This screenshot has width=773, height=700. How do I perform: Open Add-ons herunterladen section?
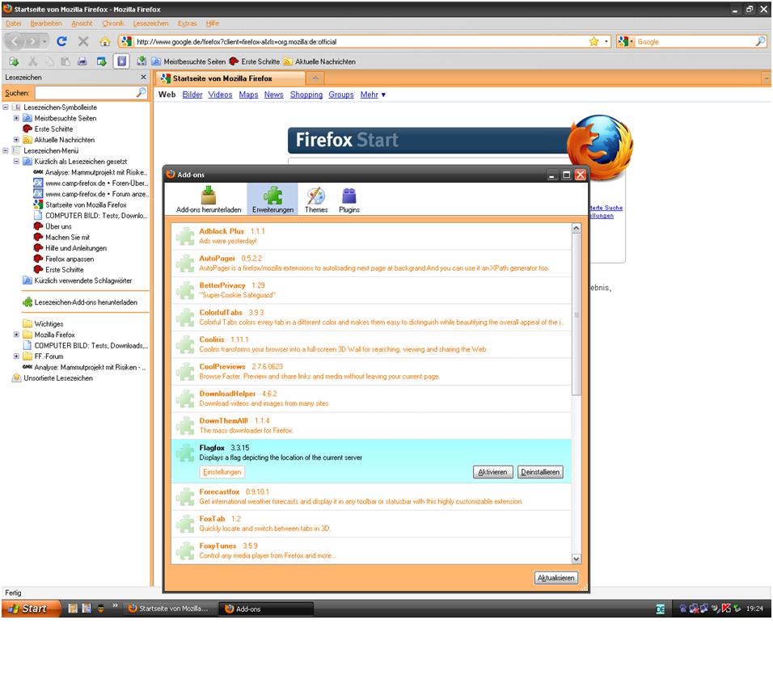pos(209,200)
